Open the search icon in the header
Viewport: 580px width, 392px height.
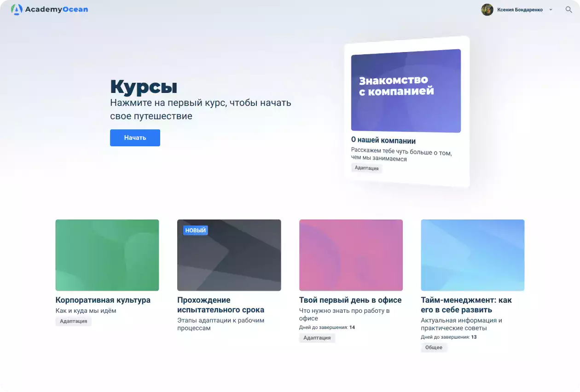[x=568, y=9]
